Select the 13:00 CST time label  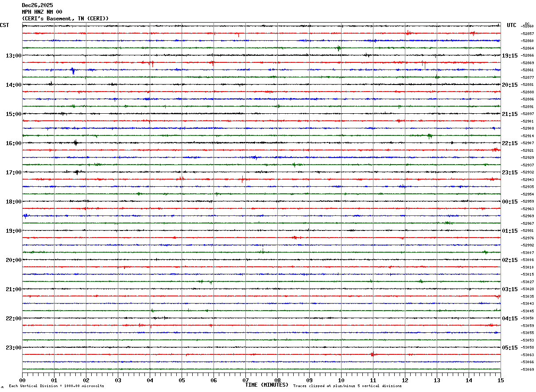coord(14,55)
